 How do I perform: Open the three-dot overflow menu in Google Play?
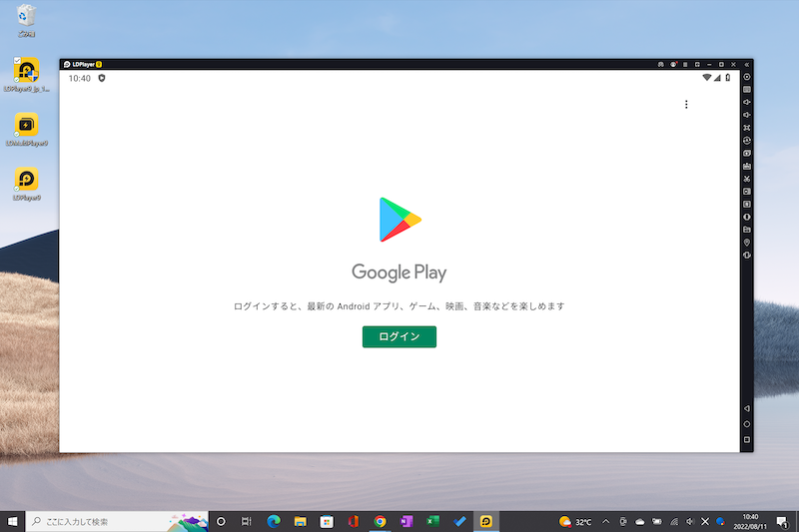(x=685, y=105)
